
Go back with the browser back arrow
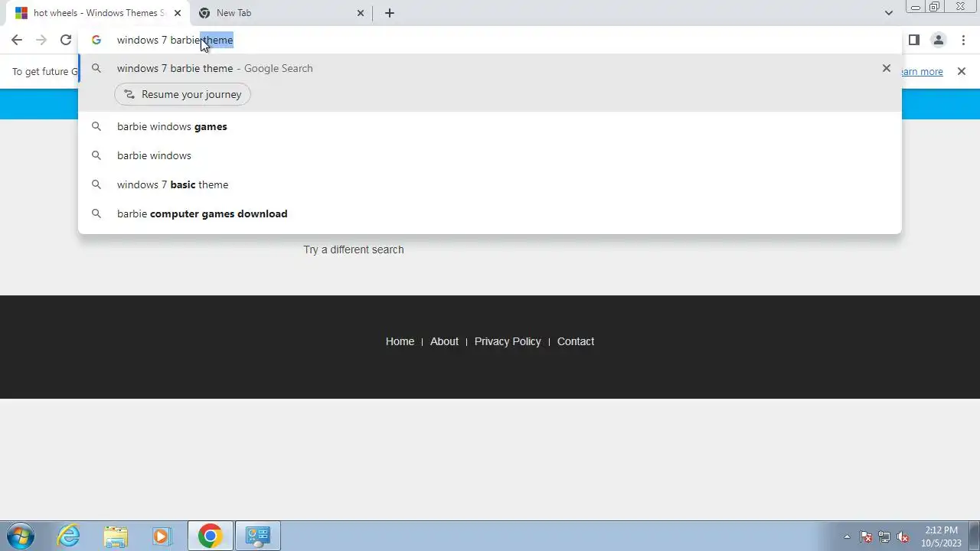[x=17, y=40]
